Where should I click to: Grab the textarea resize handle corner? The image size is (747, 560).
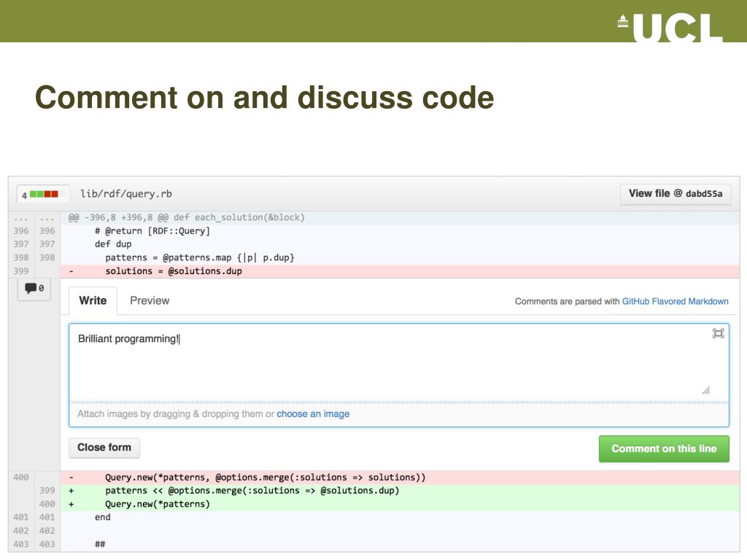tap(705, 391)
